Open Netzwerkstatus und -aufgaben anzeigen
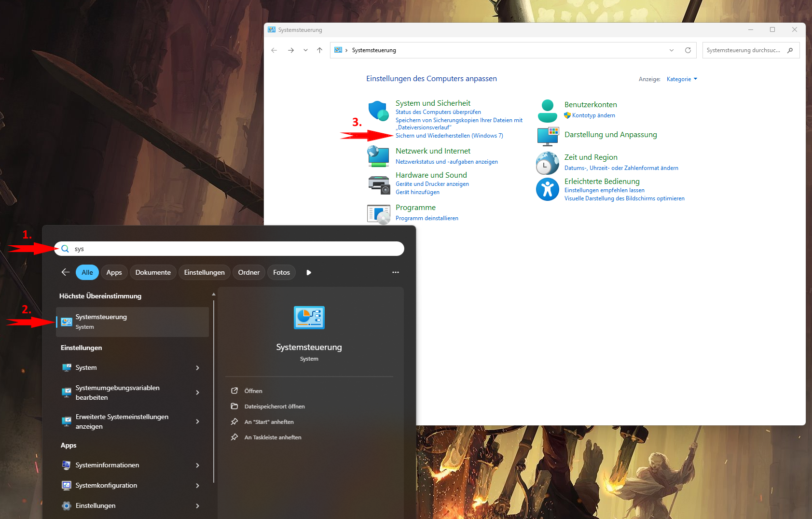 coord(447,162)
